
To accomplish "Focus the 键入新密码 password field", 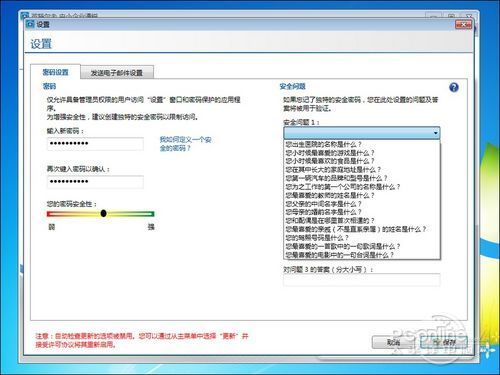I will click(x=95, y=144).
